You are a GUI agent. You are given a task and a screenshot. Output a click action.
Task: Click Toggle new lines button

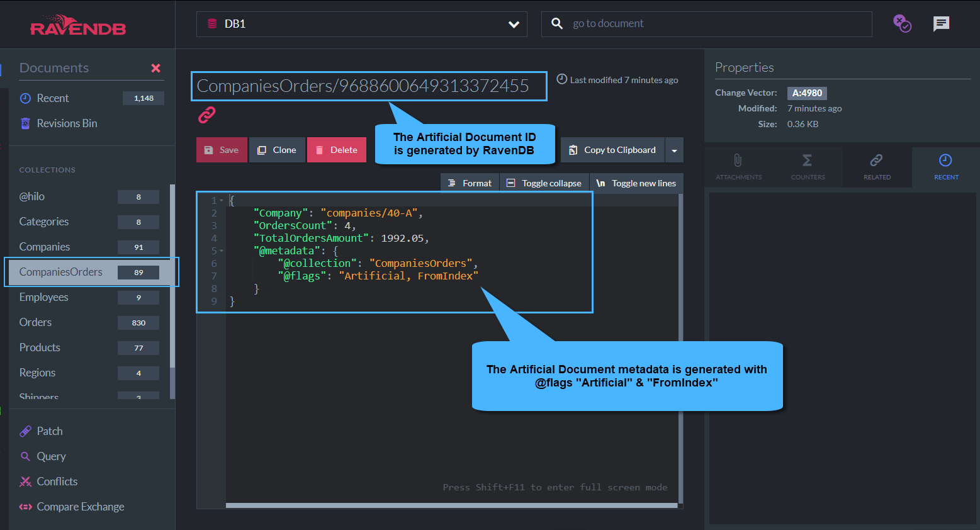636,183
